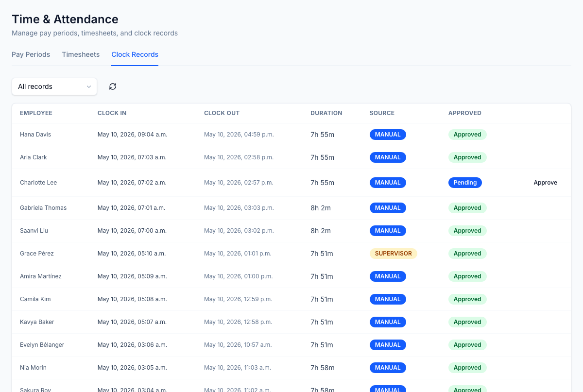Click the refresh records icon

pos(113,86)
